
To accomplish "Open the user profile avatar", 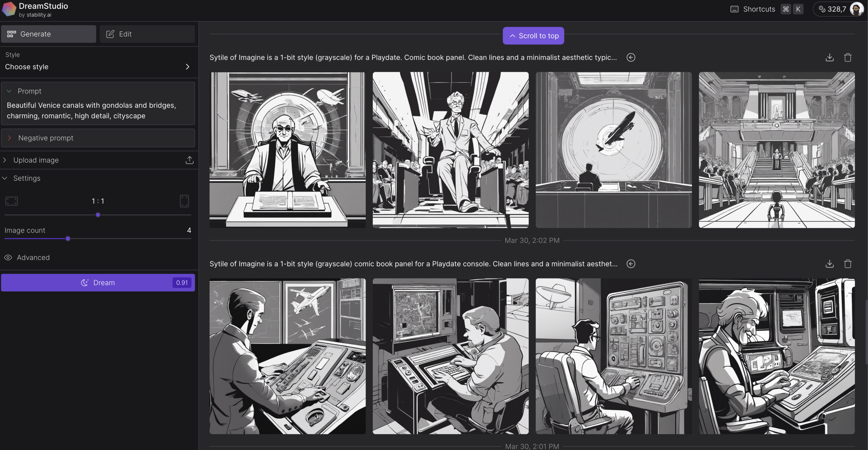I will (x=856, y=9).
